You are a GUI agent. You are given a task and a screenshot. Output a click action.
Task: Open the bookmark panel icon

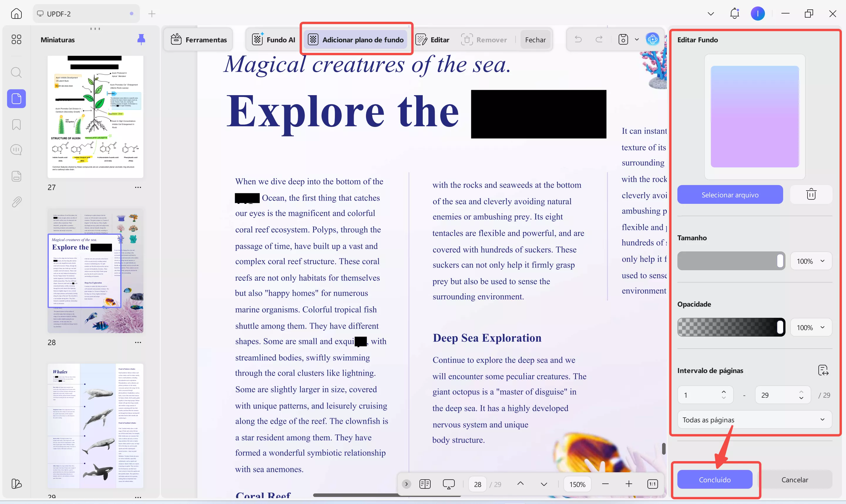click(16, 125)
